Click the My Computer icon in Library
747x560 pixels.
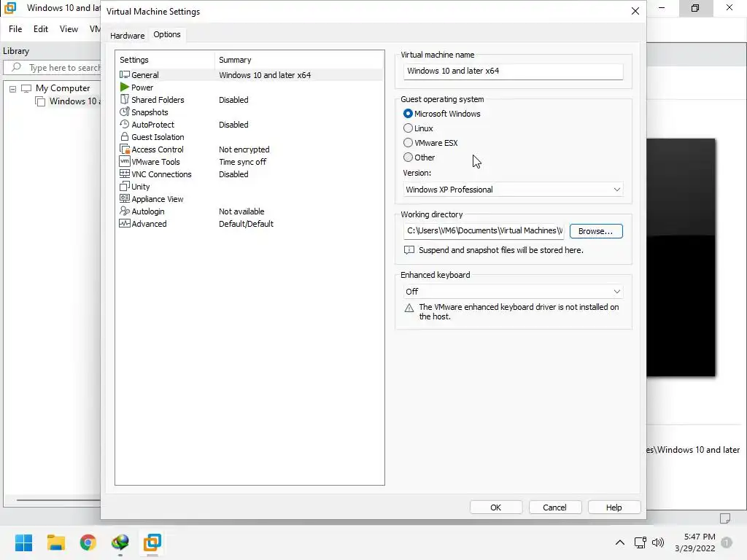pyautogui.click(x=26, y=88)
